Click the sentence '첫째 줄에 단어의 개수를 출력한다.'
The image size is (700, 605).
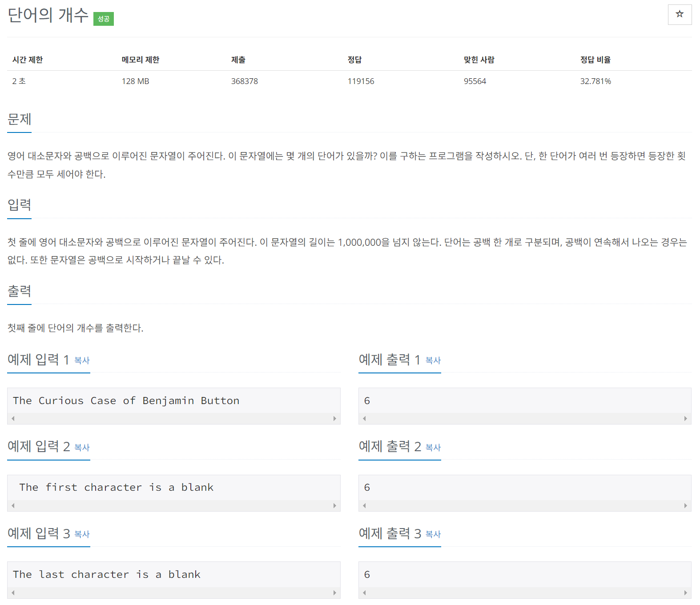pos(75,328)
